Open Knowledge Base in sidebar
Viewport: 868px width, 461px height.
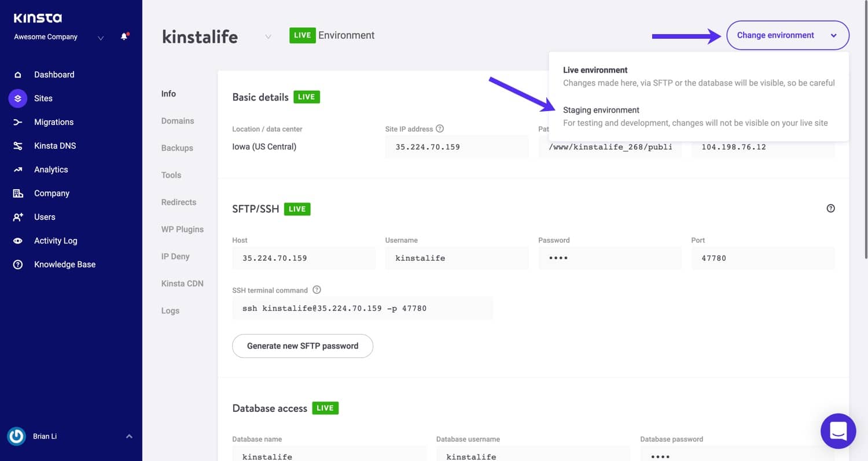click(65, 264)
